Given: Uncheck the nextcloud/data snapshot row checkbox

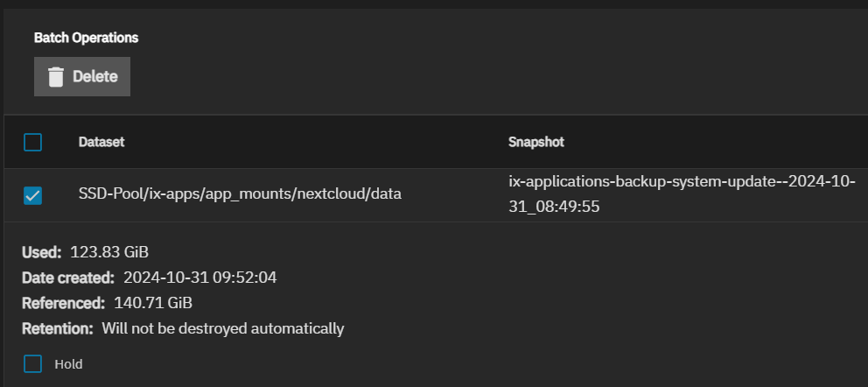Looking at the screenshot, I should pyautogui.click(x=32, y=195).
